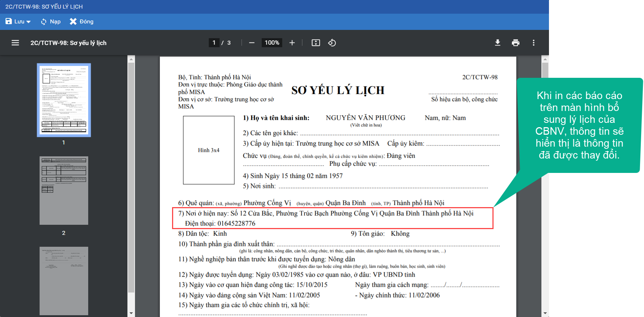
Task: Open the more actions three-dot menu
Action: pos(533,43)
